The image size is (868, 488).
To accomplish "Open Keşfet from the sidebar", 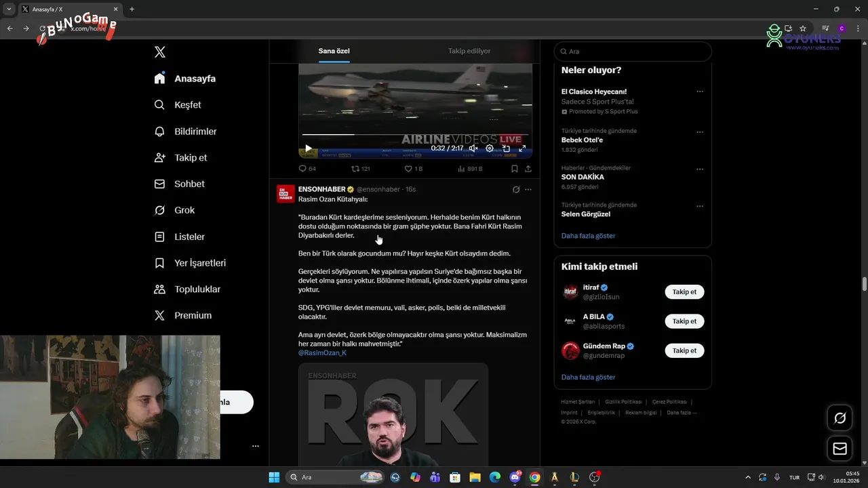I will [178, 105].
